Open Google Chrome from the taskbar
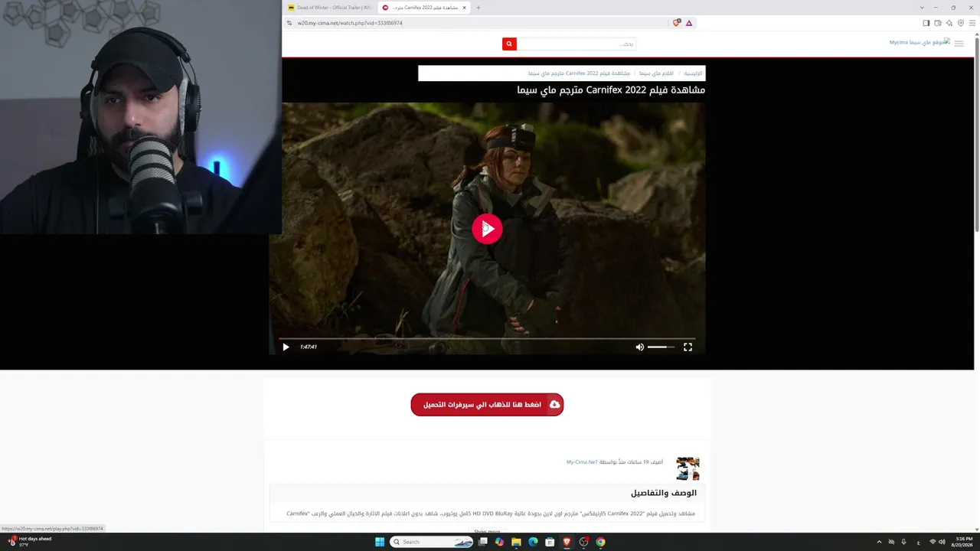980x551 pixels. click(x=600, y=542)
